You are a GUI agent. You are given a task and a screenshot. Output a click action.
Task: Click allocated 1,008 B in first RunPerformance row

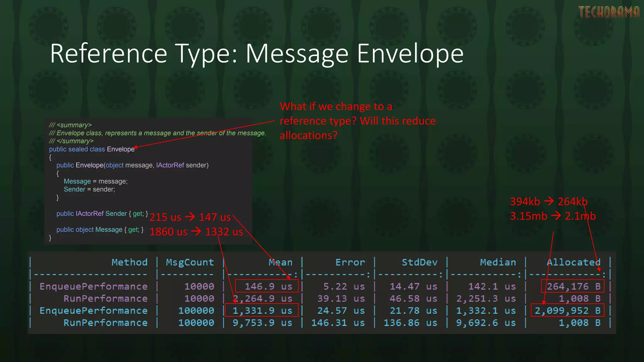580,299
